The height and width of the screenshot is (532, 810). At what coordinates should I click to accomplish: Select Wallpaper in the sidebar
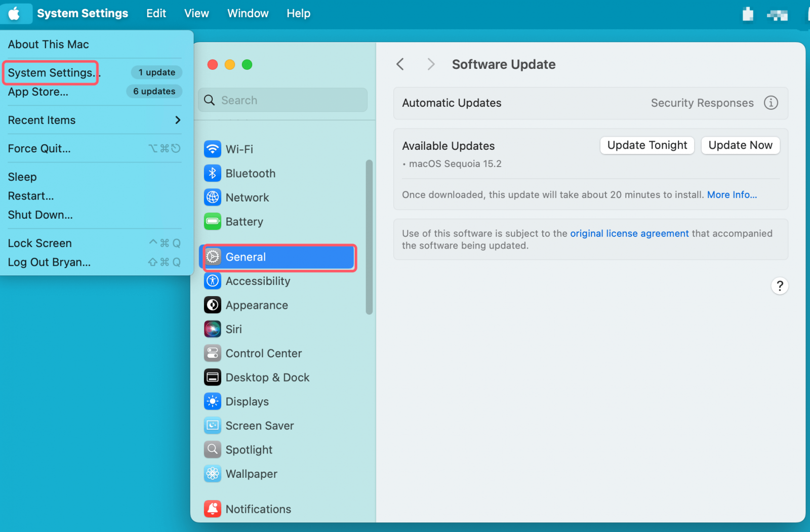pos(252,474)
